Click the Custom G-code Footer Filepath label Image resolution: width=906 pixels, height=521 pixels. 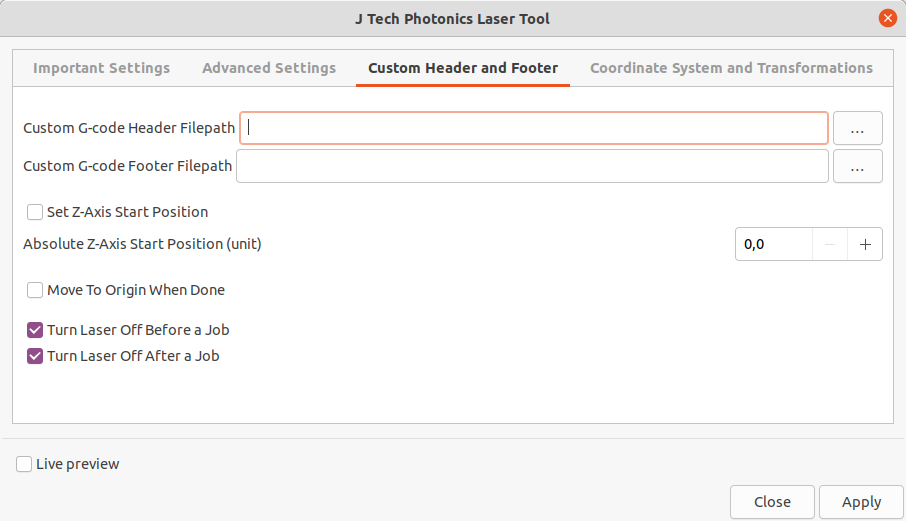point(127,166)
